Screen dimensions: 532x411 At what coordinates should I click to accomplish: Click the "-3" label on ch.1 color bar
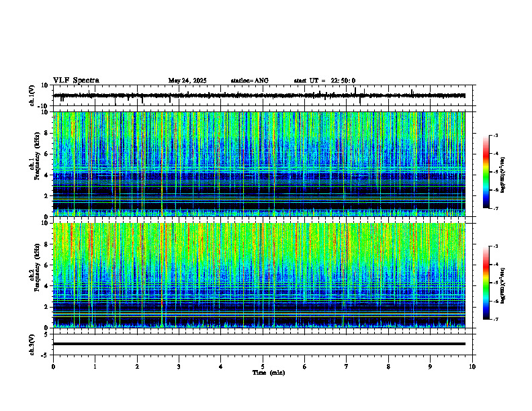pos(496,136)
